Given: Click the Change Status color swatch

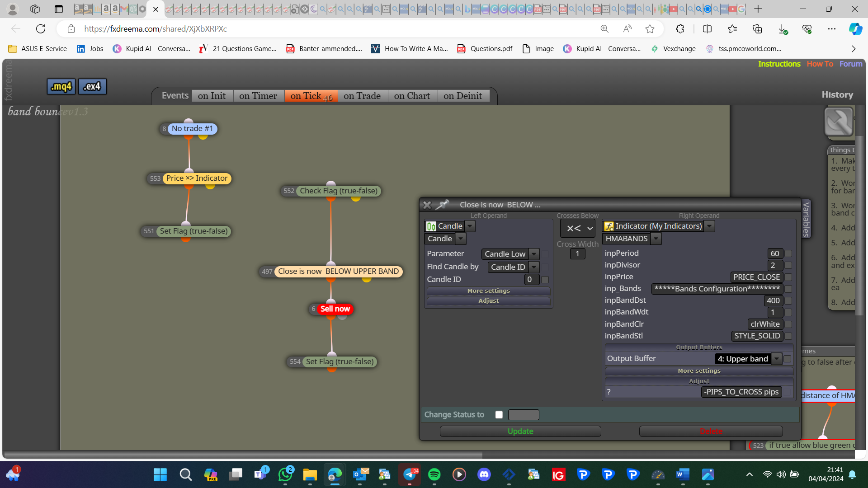Looking at the screenshot, I should (524, 415).
